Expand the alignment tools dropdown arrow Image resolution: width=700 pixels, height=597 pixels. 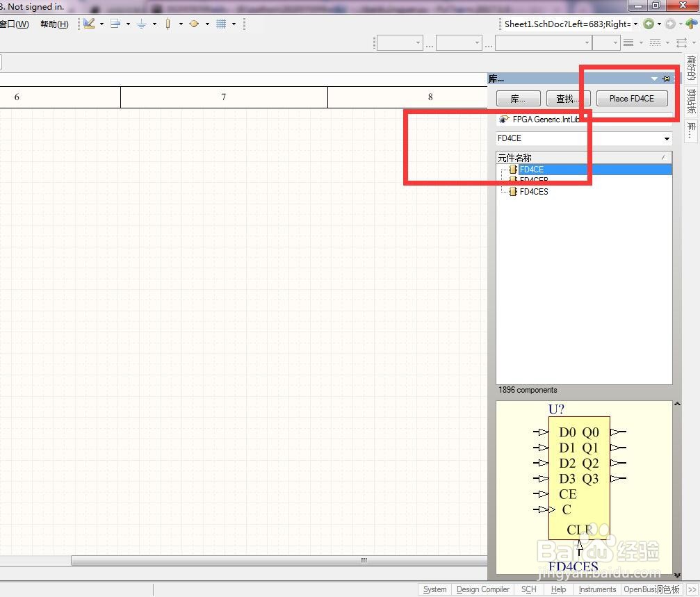(128, 24)
